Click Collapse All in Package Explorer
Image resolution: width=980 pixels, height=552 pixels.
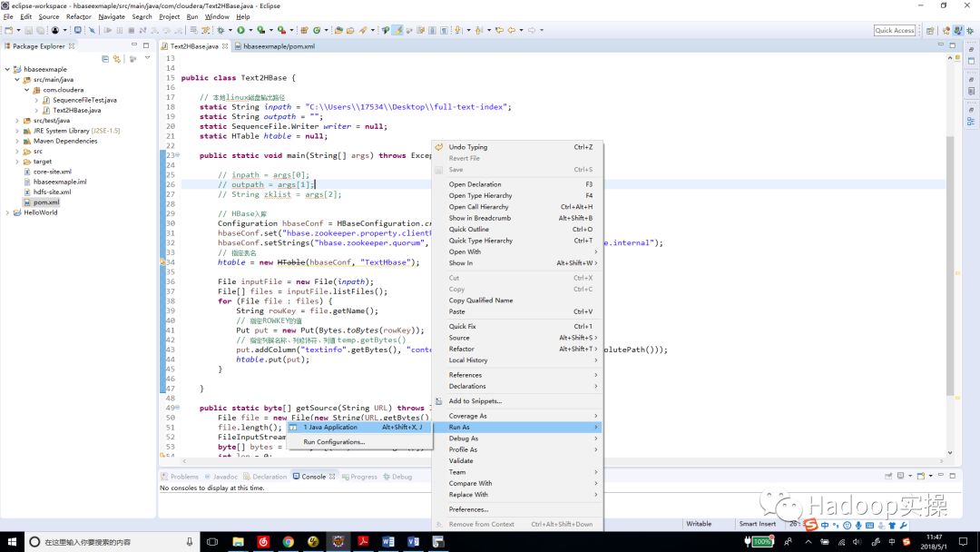tap(105, 59)
